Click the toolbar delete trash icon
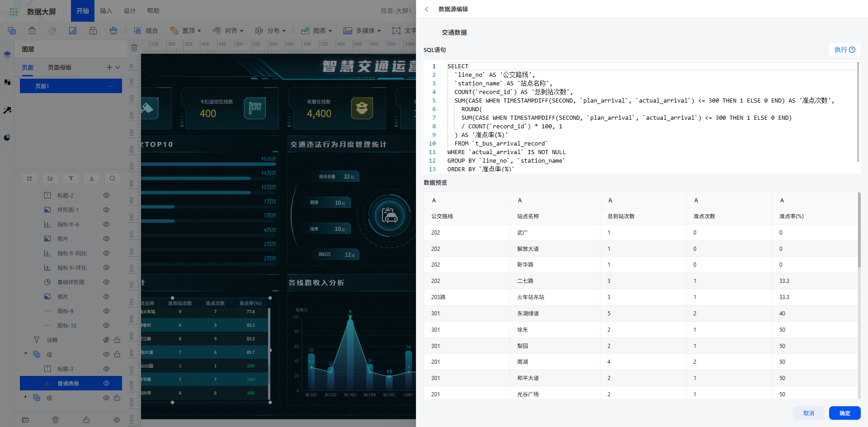The height and width of the screenshot is (427, 868). pos(32,31)
